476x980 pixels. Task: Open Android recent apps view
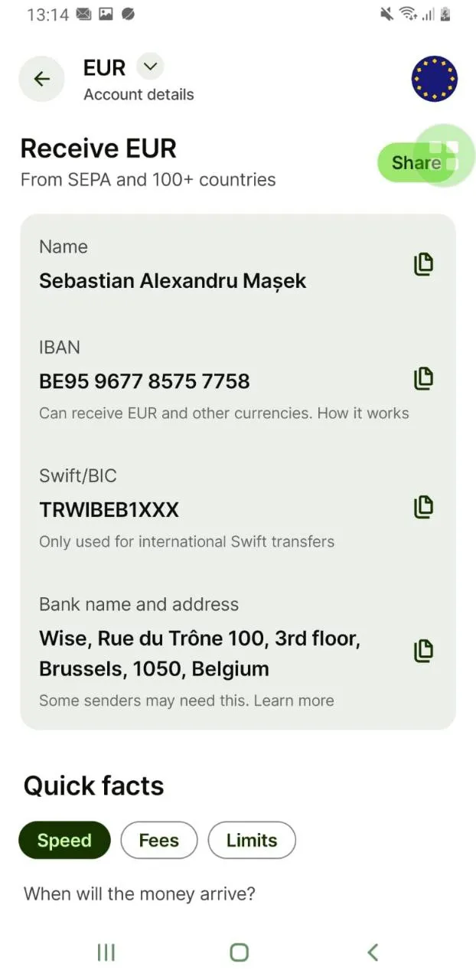[x=106, y=952]
